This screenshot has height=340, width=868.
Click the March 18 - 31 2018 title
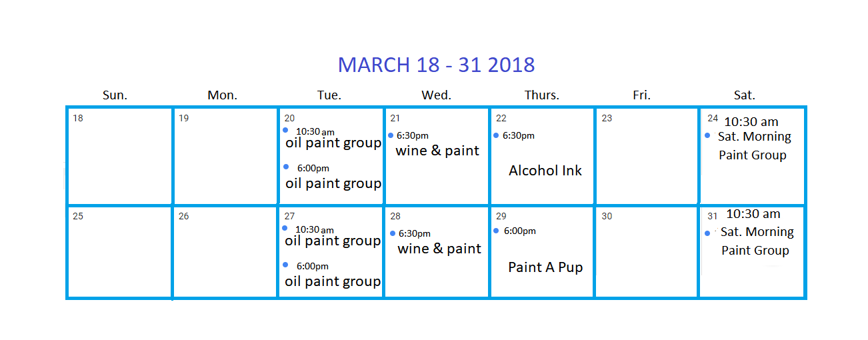point(436,65)
